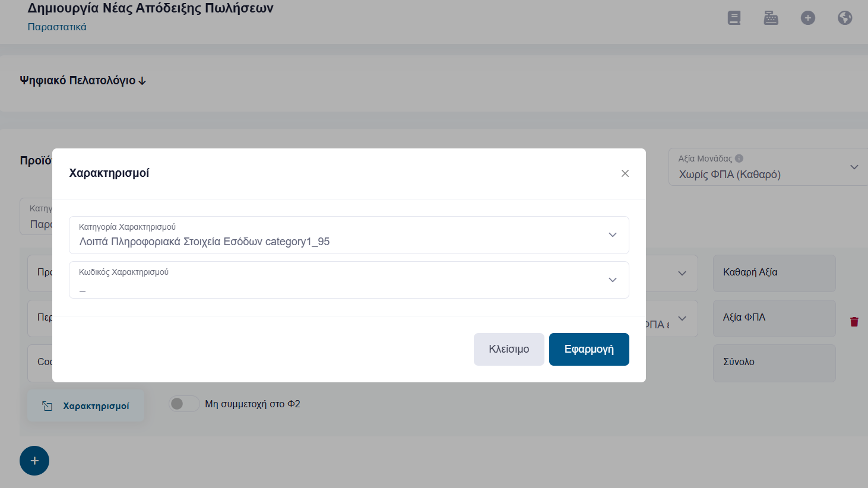The width and height of the screenshot is (868, 488).
Task: Close the Χαρακτηρισμοί dialog with X
Action: 625,173
